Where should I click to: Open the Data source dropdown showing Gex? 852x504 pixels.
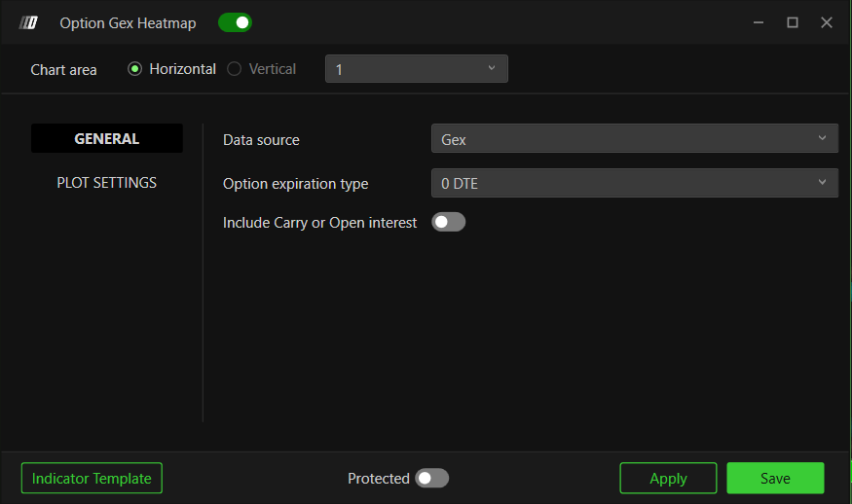pos(635,138)
